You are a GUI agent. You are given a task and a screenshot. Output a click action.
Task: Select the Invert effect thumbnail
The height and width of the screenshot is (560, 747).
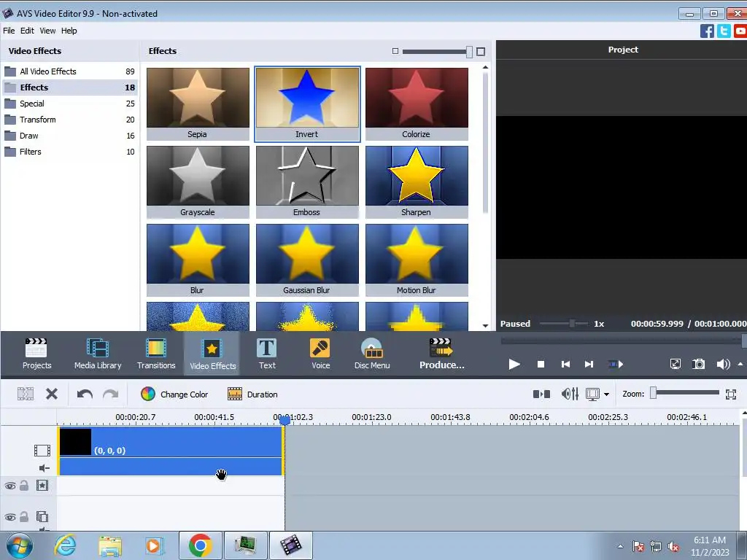(307, 104)
